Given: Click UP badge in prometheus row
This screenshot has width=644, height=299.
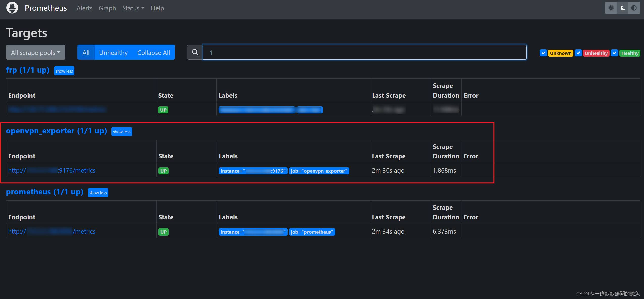Looking at the screenshot, I should point(163,232).
